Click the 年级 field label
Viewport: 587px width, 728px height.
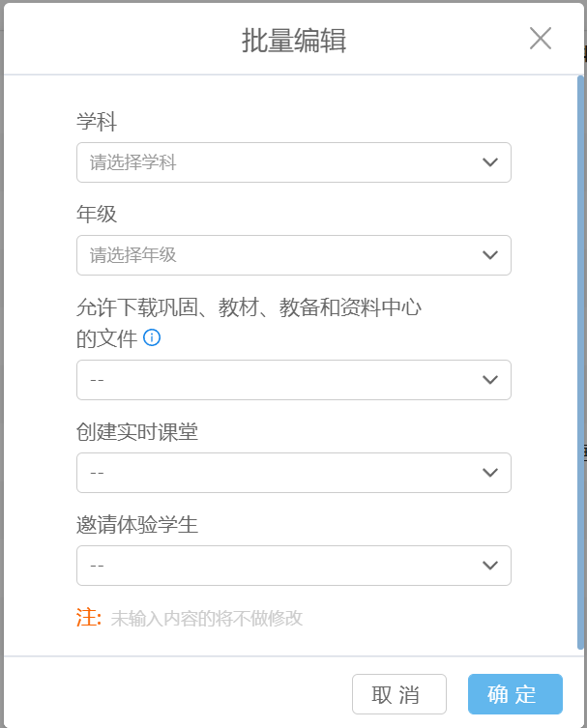point(97,215)
